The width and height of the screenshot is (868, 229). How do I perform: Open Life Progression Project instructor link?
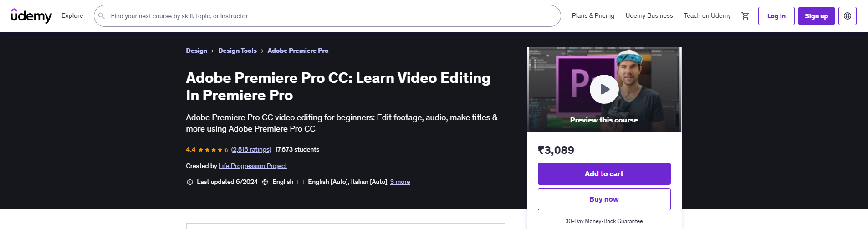(x=253, y=166)
